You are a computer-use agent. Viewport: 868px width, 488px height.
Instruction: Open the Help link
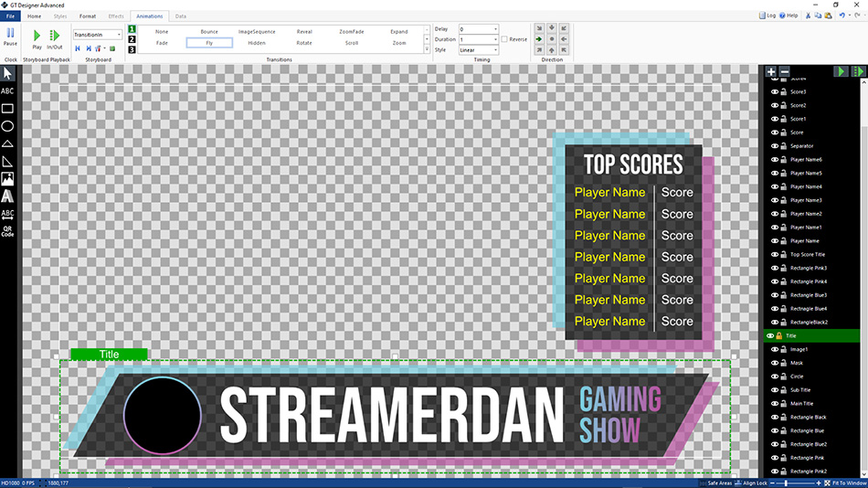pyautogui.click(x=790, y=16)
